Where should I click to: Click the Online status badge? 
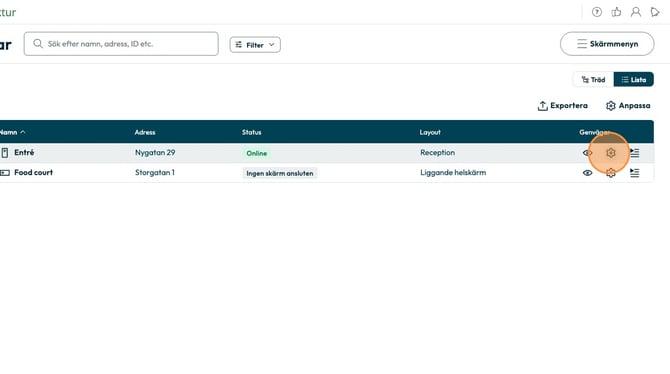click(256, 153)
